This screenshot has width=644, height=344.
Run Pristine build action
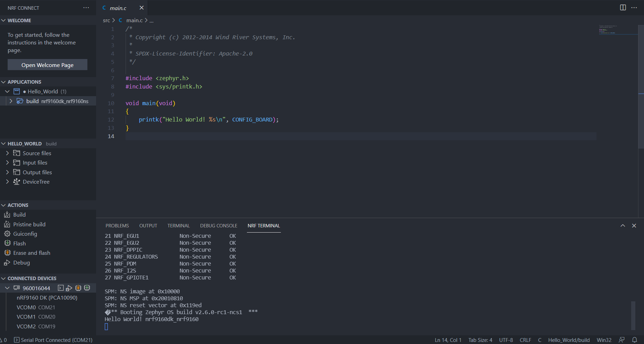[29, 224]
